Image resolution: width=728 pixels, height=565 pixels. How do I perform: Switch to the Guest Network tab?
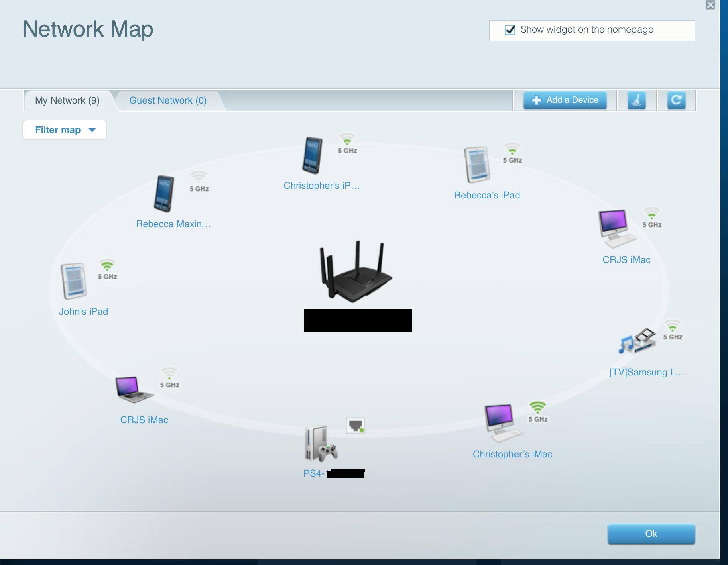(x=168, y=100)
